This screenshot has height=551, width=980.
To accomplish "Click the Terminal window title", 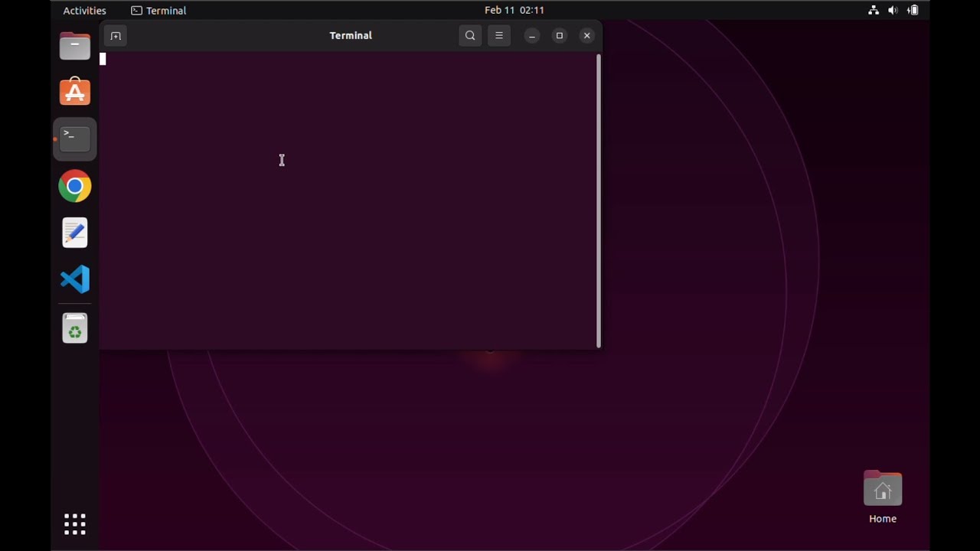I will (x=351, y=35).
